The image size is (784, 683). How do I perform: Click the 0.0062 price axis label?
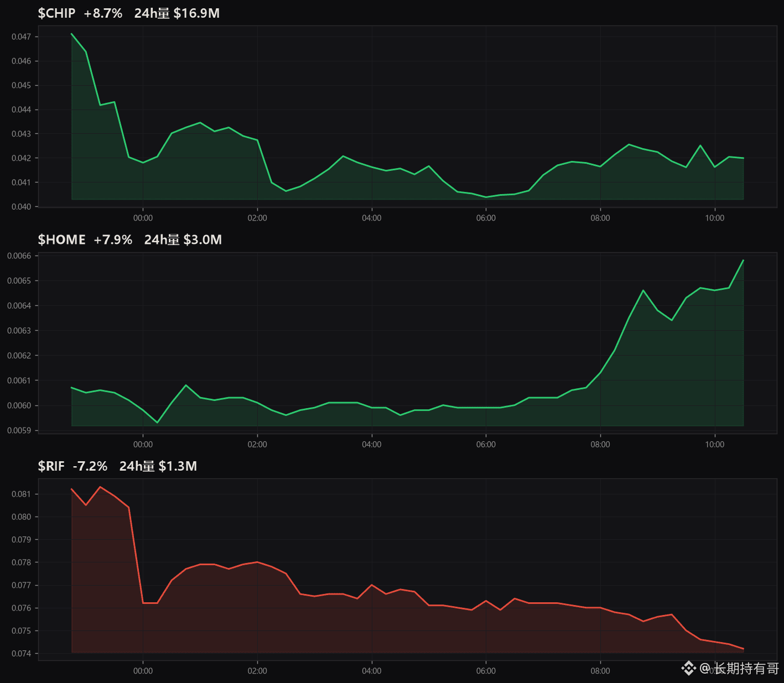tap(19, 356)
